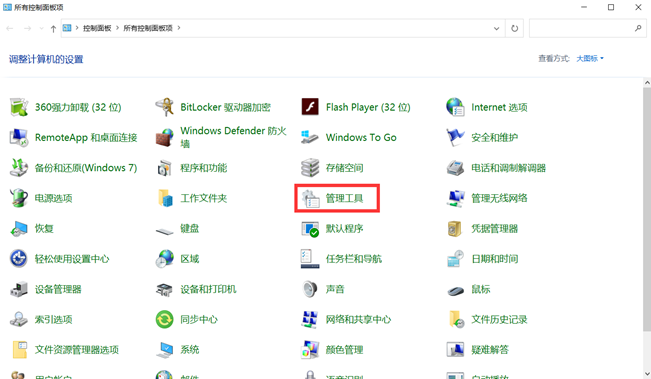Click the 调整计算机的设置 heading text
The width and height of the screenshot is (651, 379).
(46, 59)
